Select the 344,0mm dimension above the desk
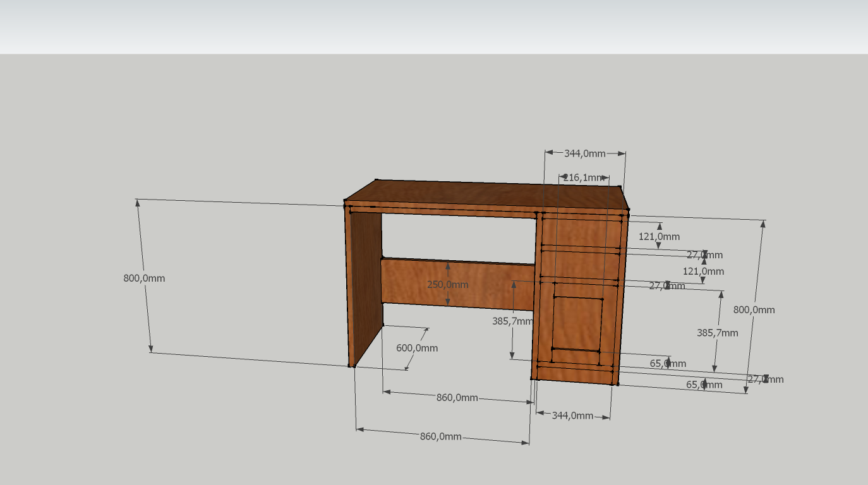Viewport: 868px width, 485px height. (584, 153)
